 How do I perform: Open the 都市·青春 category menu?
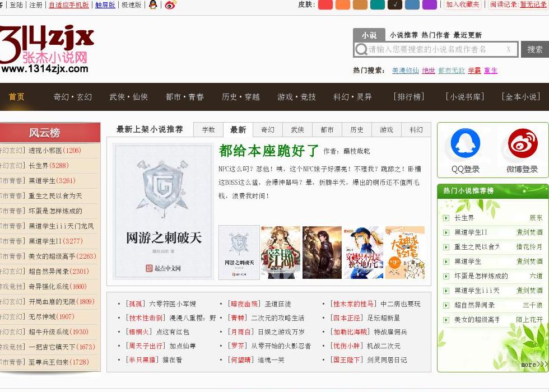point(184,97)
